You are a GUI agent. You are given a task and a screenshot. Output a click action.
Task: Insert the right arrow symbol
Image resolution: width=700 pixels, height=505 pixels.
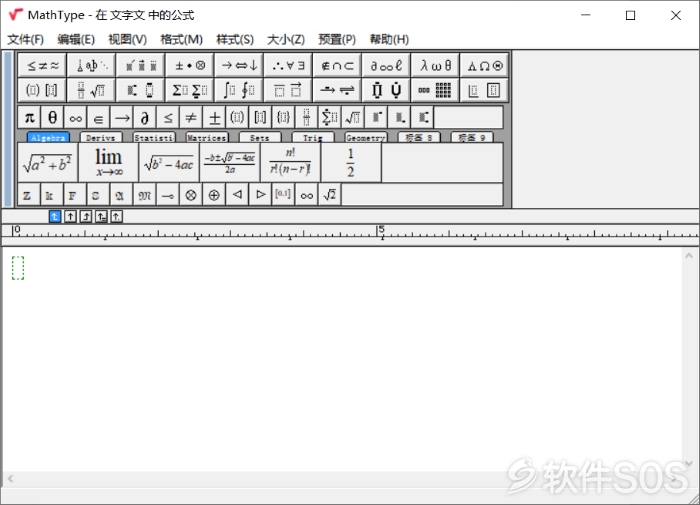(122, 117)
